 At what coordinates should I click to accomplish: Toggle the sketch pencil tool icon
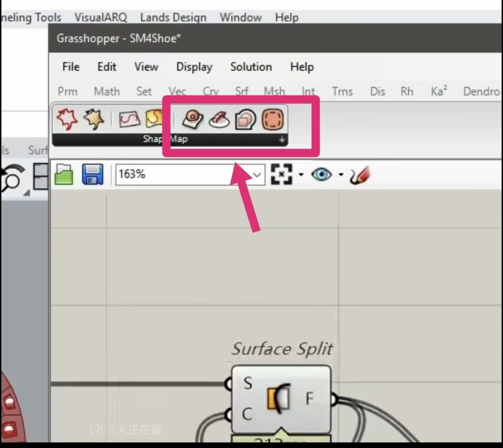[360, 175]
